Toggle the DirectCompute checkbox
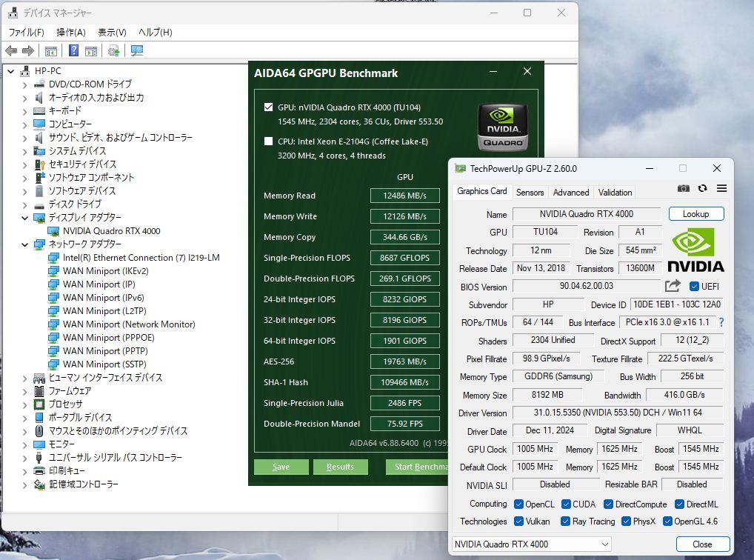 [x=608, y=504]
